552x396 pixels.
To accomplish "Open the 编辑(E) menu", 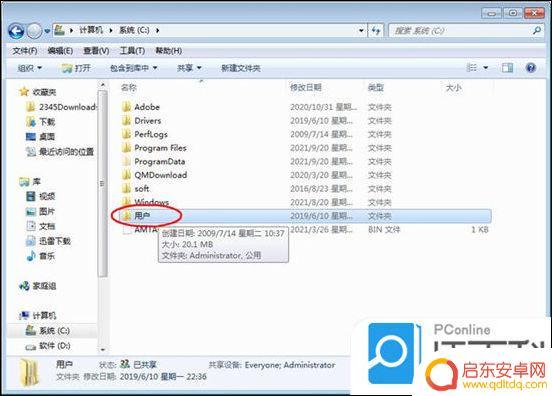I will [60, 51].
